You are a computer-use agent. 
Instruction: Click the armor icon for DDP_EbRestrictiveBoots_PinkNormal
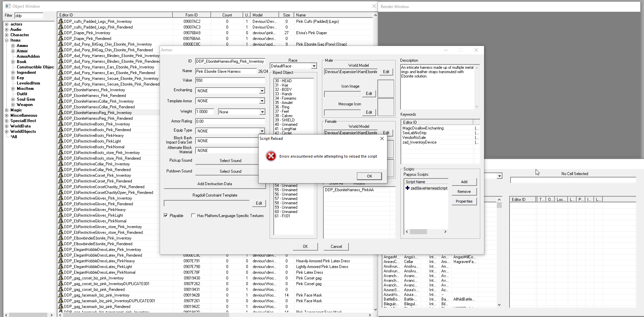click(x=61, y=147)
